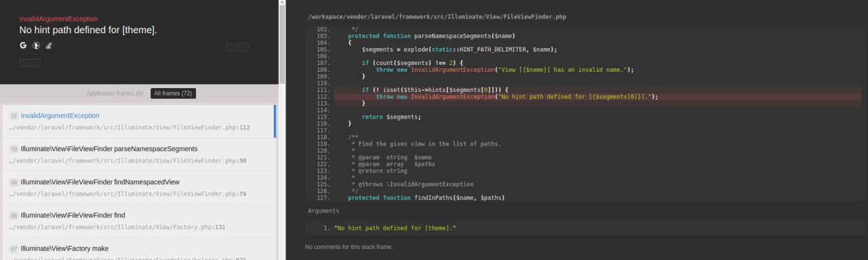Switch to Application frames (6) tab
Screen dimensions: 868x260
pos(115,93)
